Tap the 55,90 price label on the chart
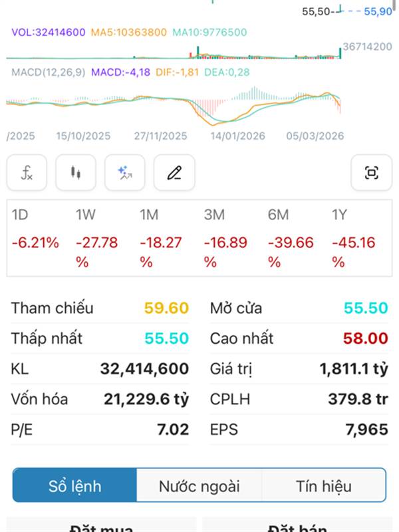 (378, 11)
